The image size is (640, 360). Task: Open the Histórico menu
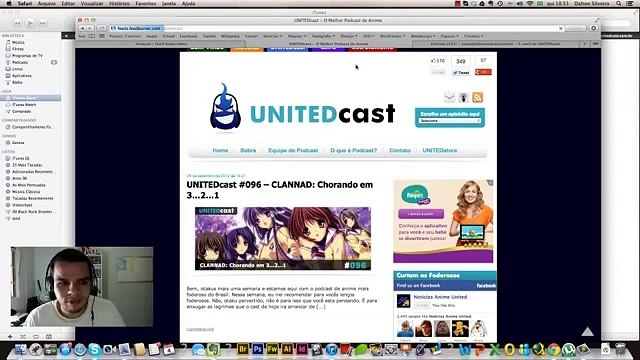119,3
